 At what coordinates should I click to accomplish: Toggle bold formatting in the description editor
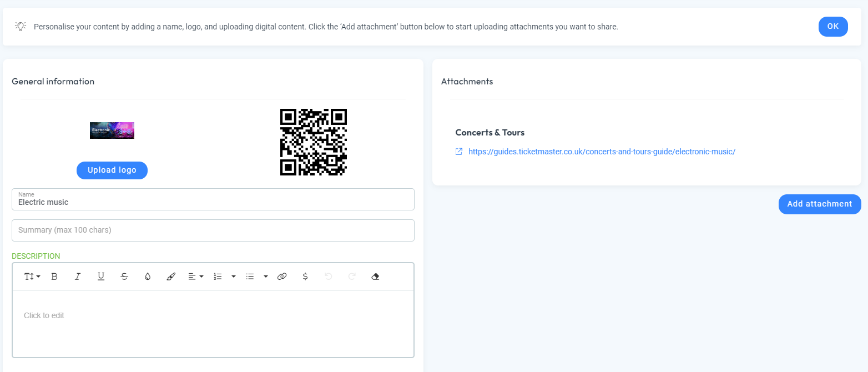pyautogui.click(x=54, y=276)
